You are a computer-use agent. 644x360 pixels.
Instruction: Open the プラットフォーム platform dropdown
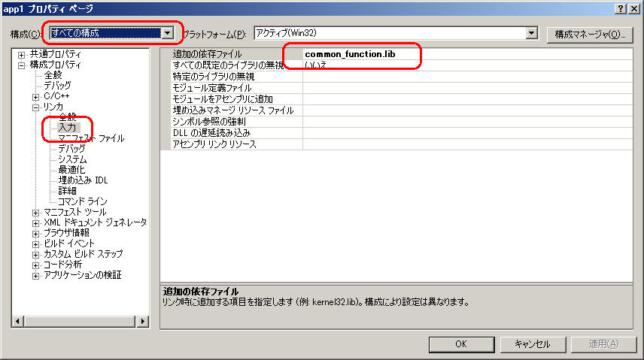[x=532, y=33]
